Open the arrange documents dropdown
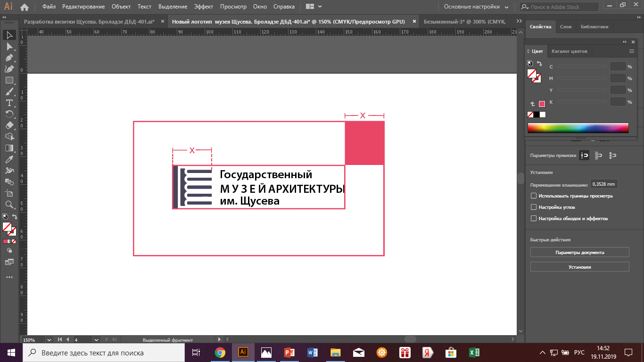Viewport: 644px width, 362px height. (314, 7)
